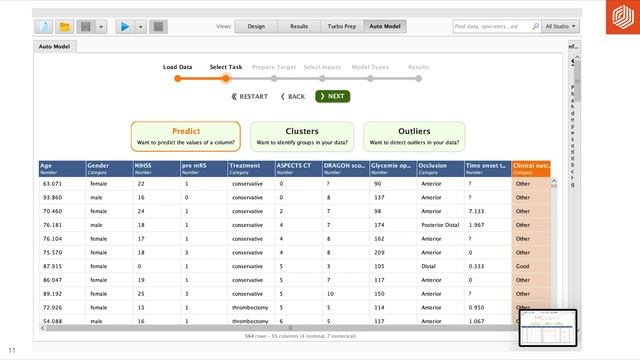Click the Select Task step marker
Screen dimensions: 640x360
click(x=226, y=78)
